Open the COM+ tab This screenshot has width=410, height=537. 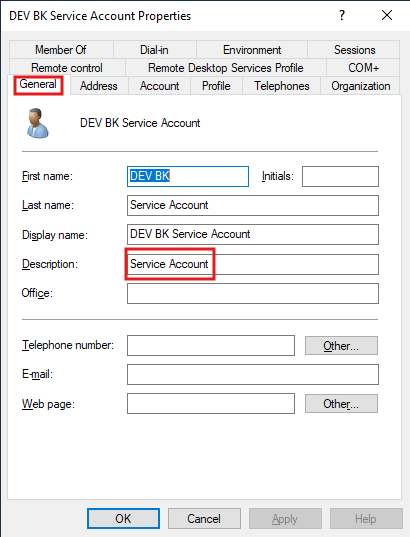pyautogui.click(x=363, y=67)
